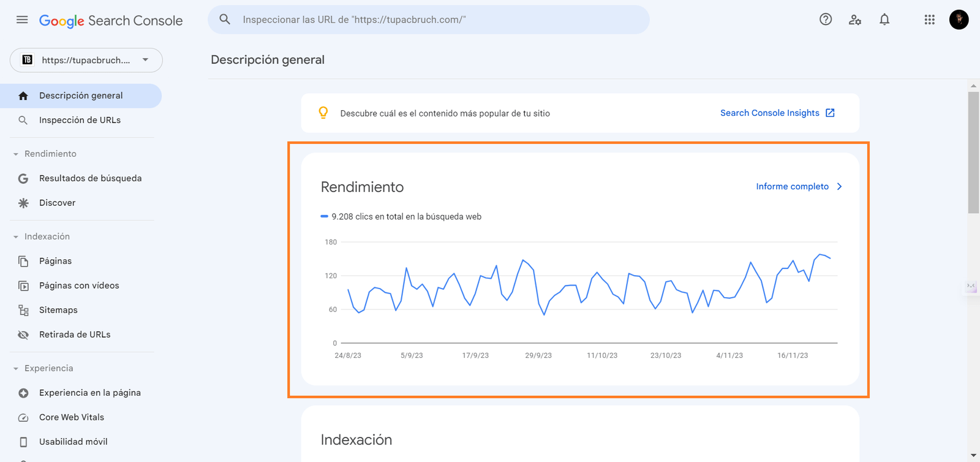Open the property selector dropdown

click(x=86, y=60)
